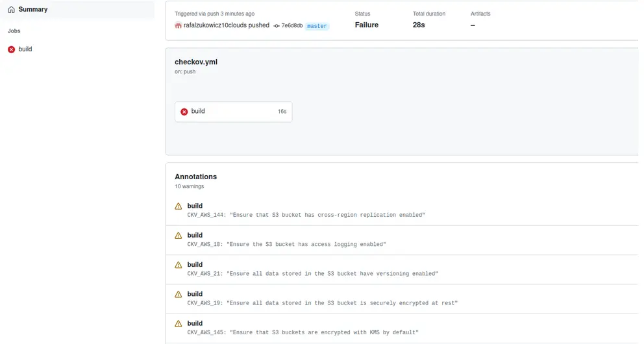Viewport: 644px width, 344px height.
Task: Open commit 7e6d8db
Action: point(292,26)
